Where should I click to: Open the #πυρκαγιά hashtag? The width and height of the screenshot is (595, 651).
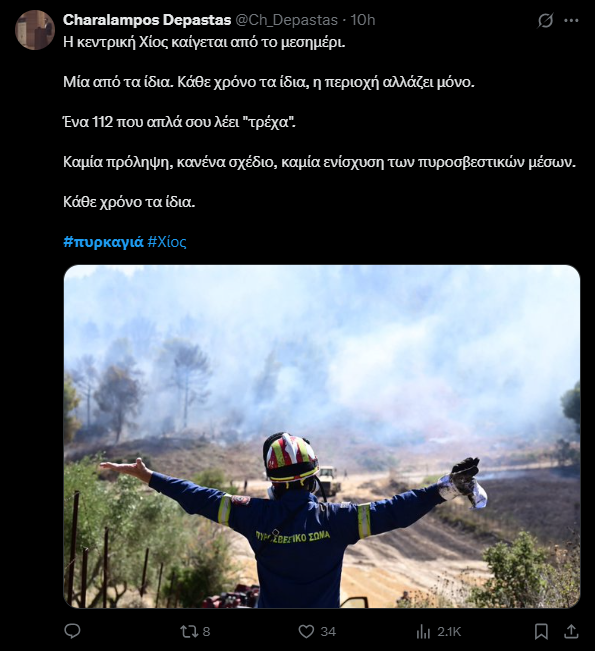coord(103,242)
